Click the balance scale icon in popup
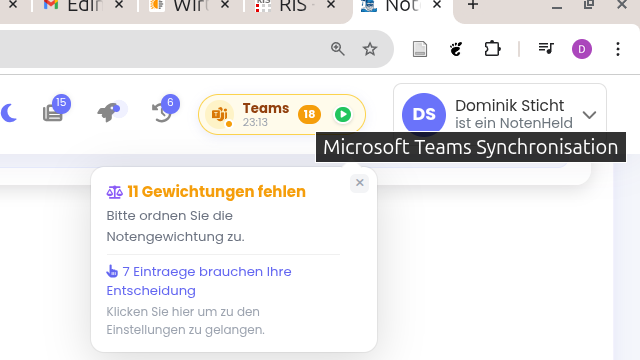The height and width of the screenshot is (360, 640). tap(114, 192)
